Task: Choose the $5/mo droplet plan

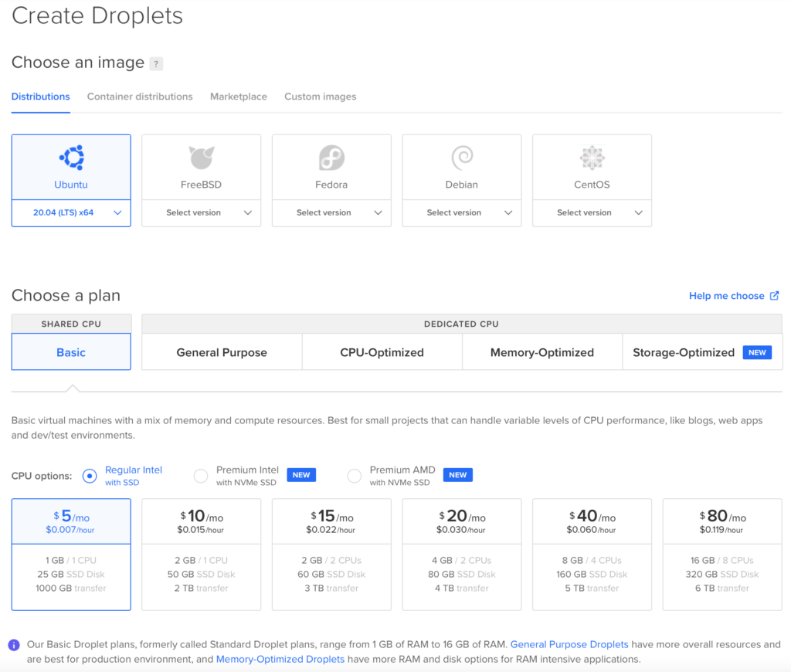Action: coord(71,555)
